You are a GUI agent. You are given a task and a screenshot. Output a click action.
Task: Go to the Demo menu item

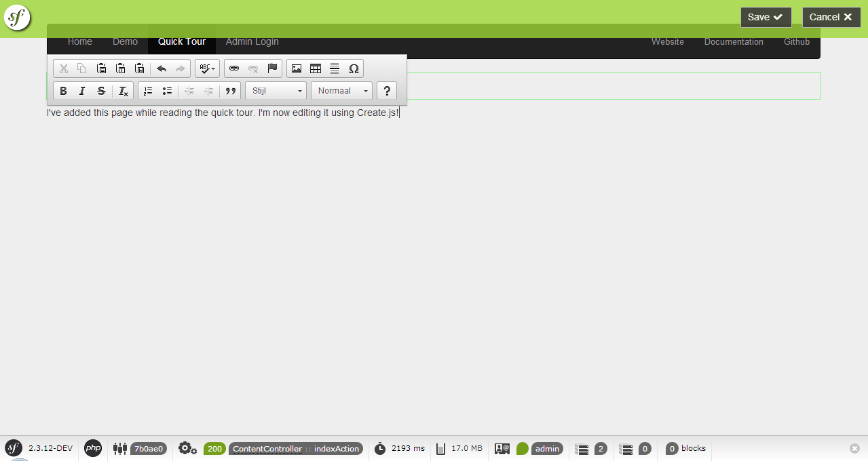[125, 41]
